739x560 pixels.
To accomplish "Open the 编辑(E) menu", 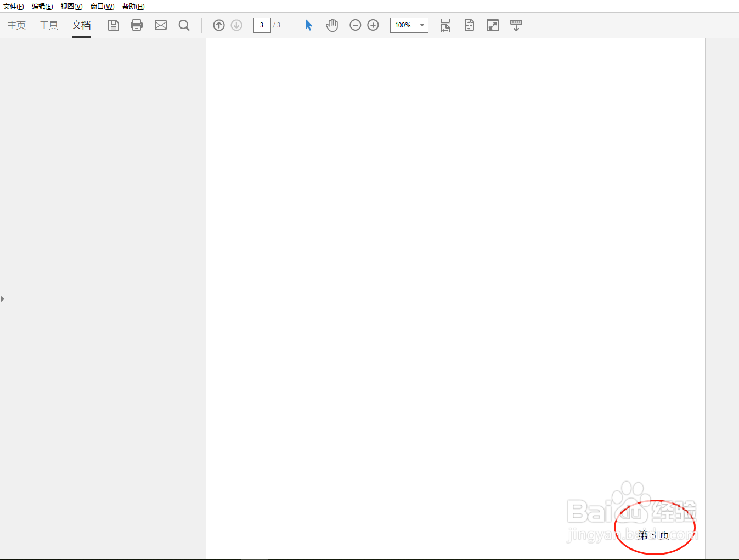I will click(x=42, y=7).
